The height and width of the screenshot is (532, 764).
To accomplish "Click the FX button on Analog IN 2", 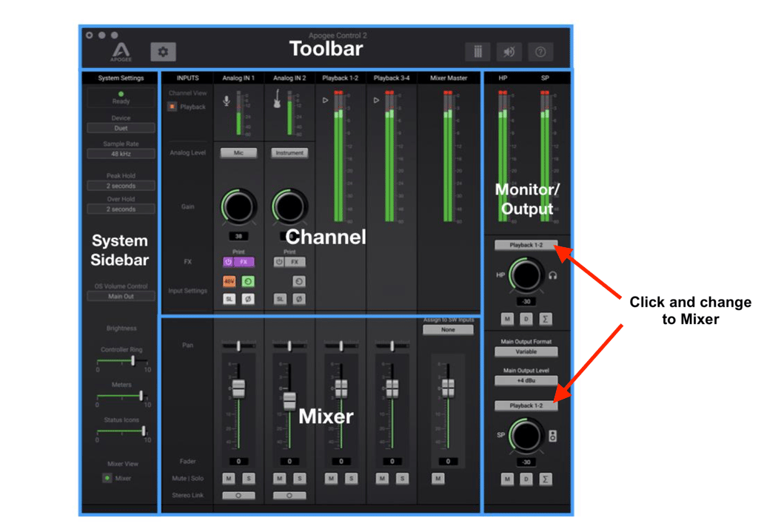I will click(294, 262).
